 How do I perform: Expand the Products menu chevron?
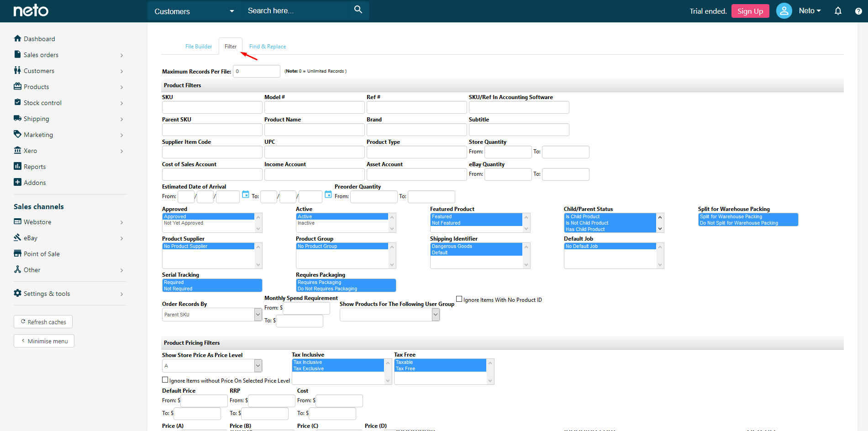click(x=121, y=87)
